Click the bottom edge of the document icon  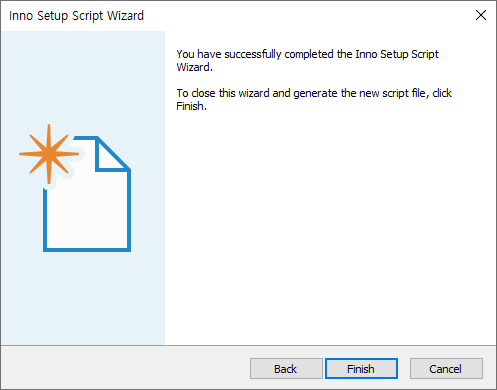coord(87,250)
